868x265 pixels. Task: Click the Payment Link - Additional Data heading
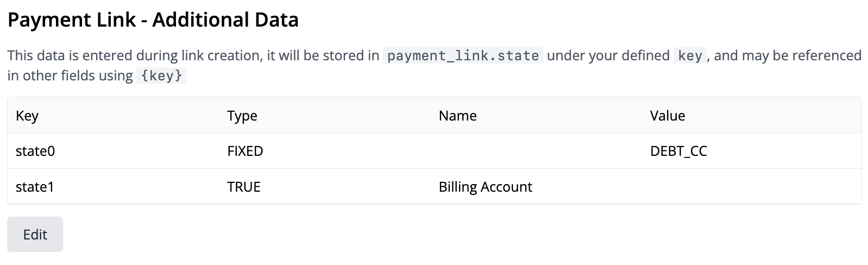tap(153, 20)
